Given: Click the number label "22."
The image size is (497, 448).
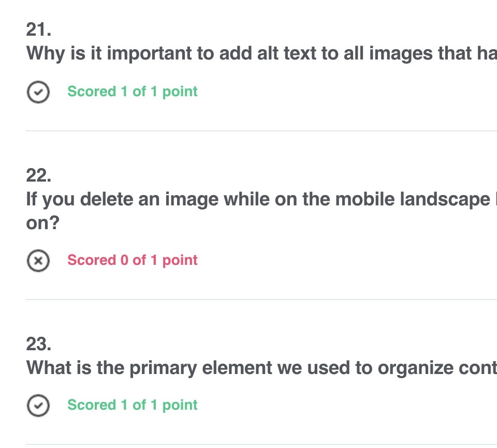Looking at the screenshot, I should (x=39, y=175).
